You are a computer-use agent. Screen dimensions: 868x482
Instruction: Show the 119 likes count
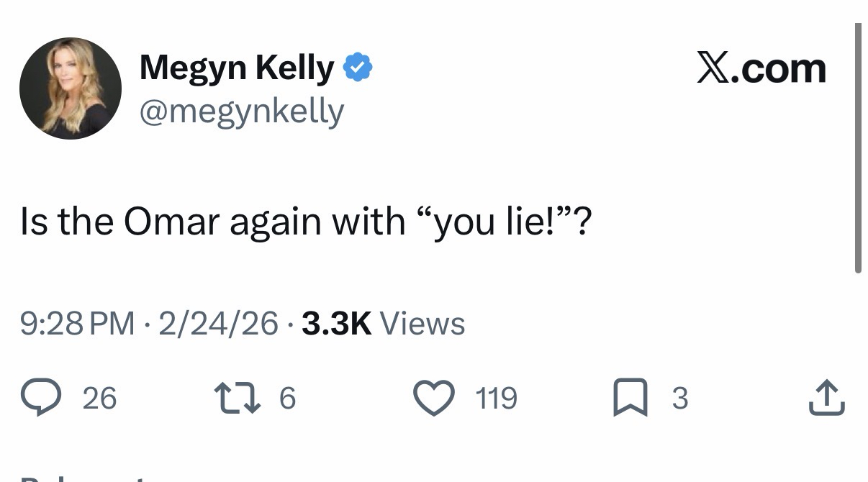pyautogui.click(x=496, y=398)
